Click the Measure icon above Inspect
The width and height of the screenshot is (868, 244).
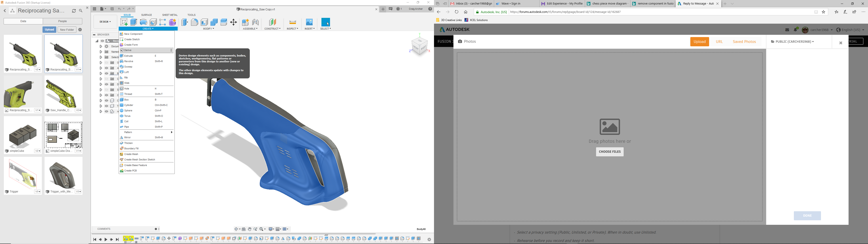point(292,22)
